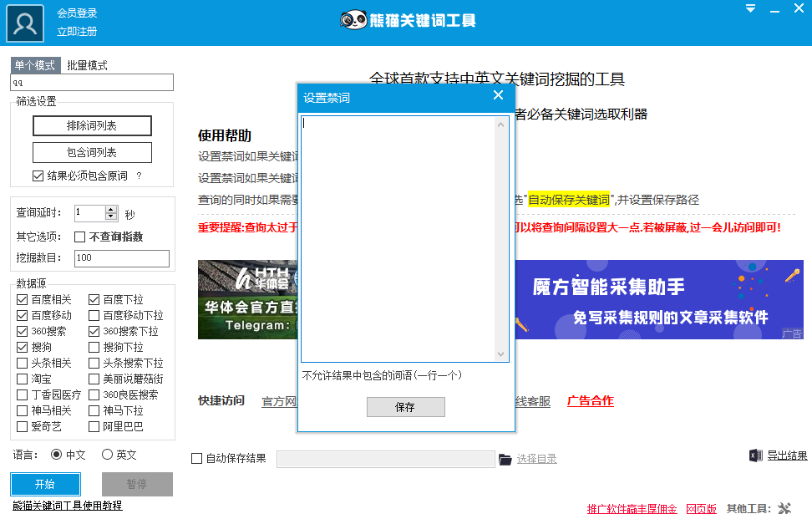The image size is (812, 514).
Task: Click the folder icon beside 选择目录
Action: click(505, 459)
